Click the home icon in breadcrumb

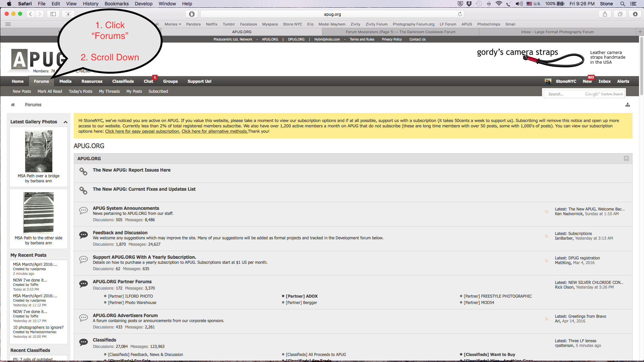(13, 105)
